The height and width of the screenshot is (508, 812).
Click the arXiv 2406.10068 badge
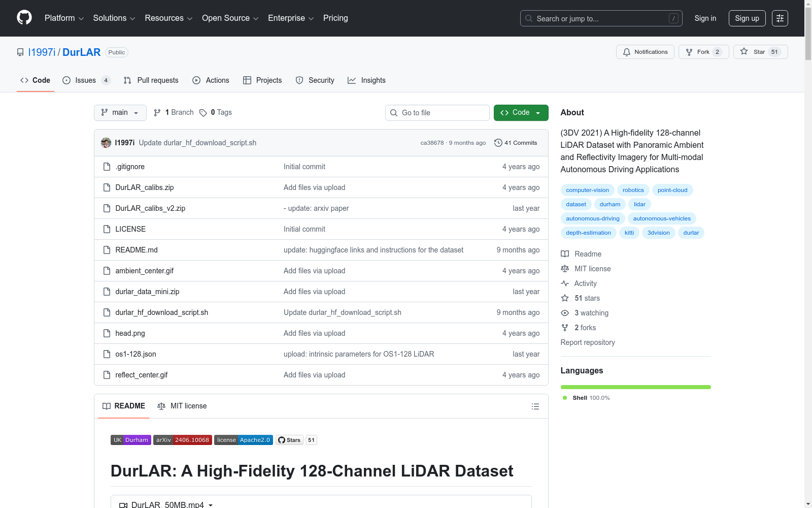[x=183, y=440]
